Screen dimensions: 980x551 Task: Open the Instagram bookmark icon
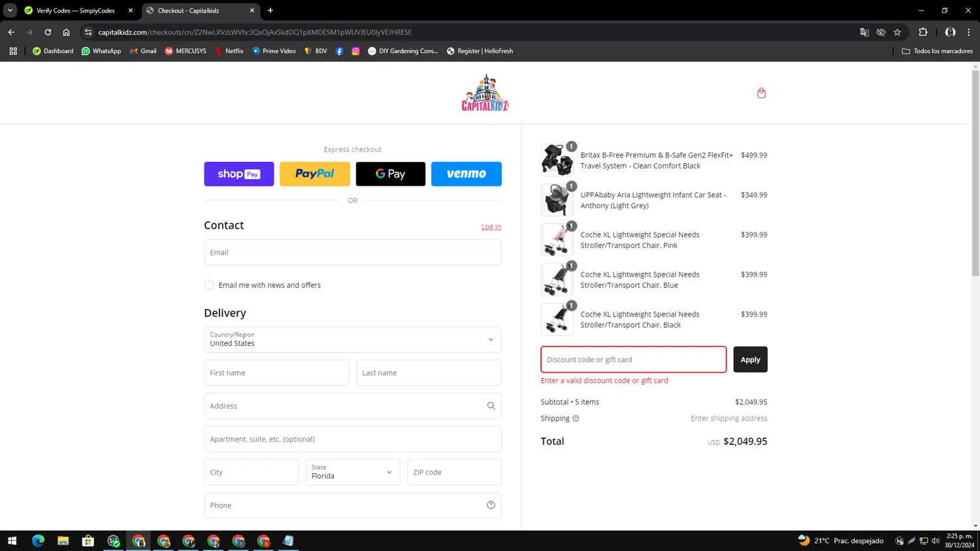pyautogui.click(x=355, y=51)
